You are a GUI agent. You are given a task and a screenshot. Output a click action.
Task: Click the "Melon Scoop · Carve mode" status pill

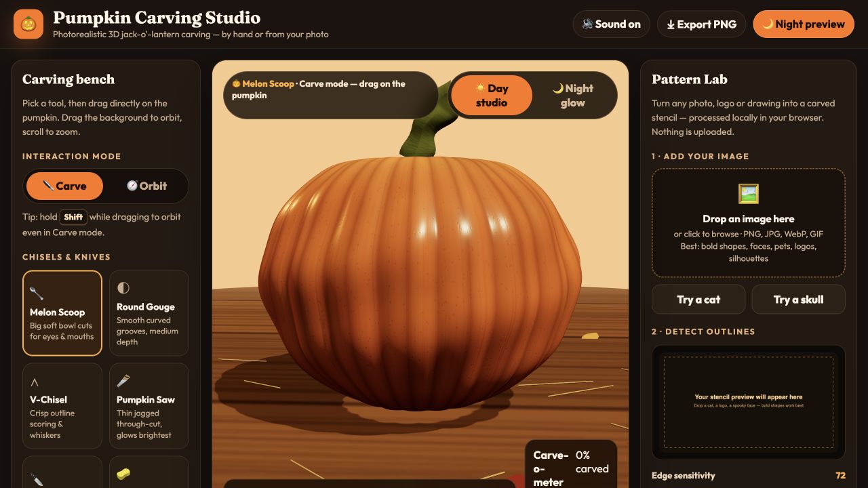pyautogui.click(x=331, y=95)
